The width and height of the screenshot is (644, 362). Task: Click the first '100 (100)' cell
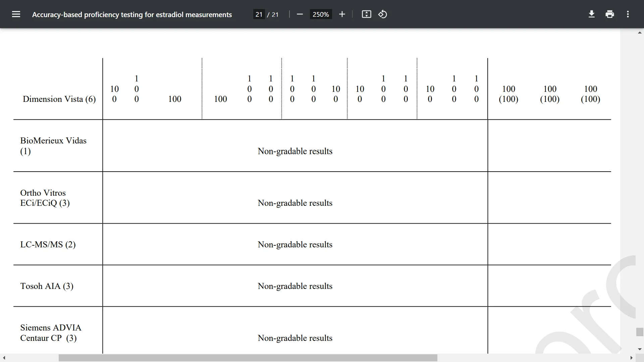(x=508, y=94)
